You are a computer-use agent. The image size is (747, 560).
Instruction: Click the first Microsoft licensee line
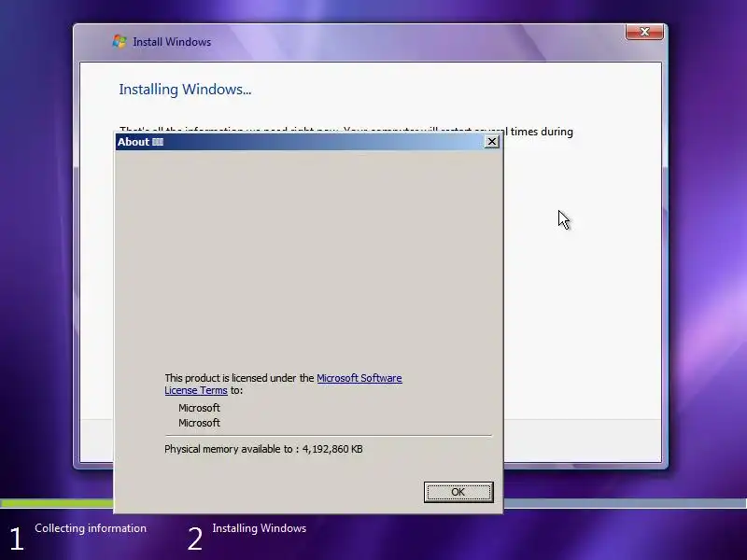pyautogui.click(x=199, y=408)
